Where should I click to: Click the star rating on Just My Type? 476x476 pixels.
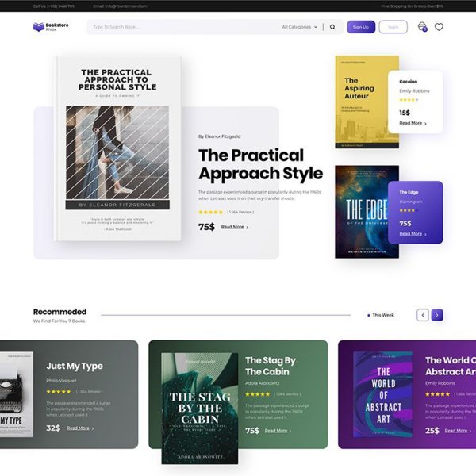pyautogui.click(x=59, y=392)
